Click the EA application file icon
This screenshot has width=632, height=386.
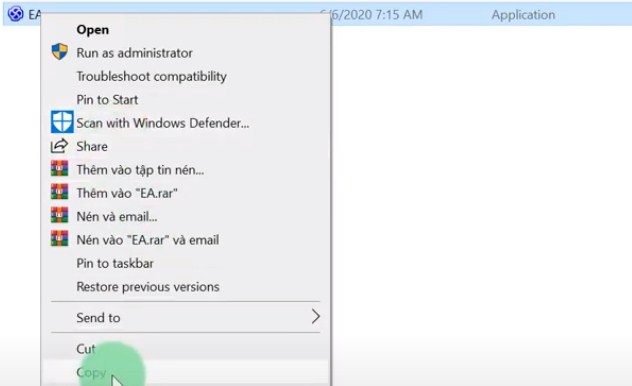click(x=15, y=14)
